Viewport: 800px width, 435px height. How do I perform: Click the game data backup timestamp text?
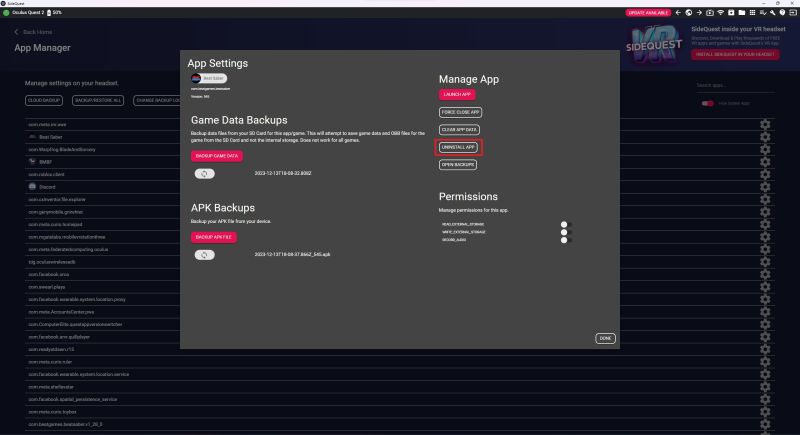coord(283,173)
